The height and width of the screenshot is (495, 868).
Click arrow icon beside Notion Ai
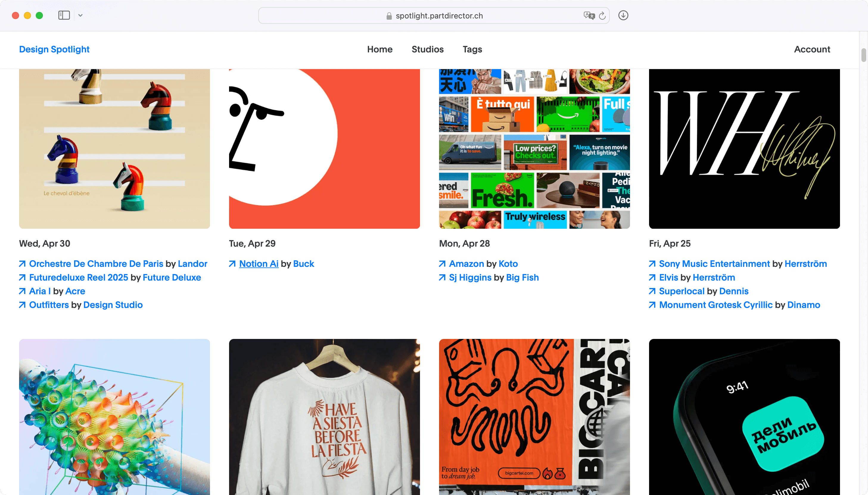pyautogui.click(x=233, y=264)
